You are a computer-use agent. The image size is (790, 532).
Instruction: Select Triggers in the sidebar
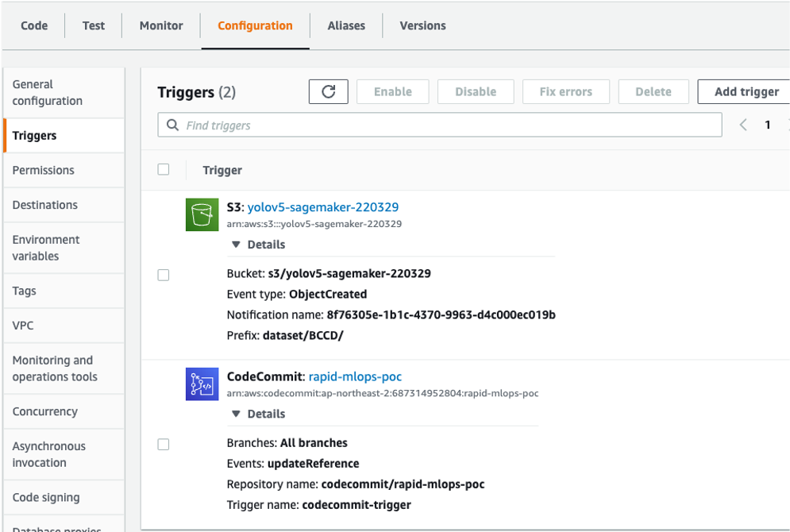64,136
